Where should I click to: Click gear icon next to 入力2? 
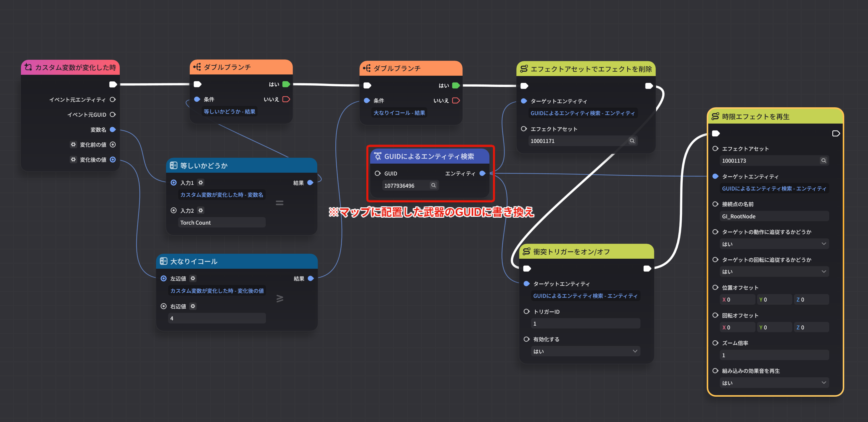201,211
